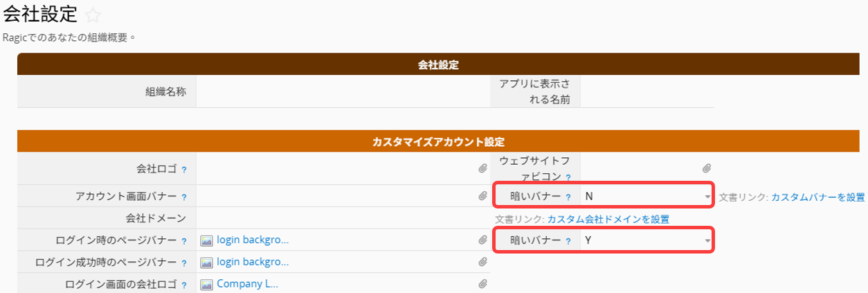Click paperclip attach icon for 会社ロゴ
The width and height of the screenshot is (868, 293).
tap(483, 168)
